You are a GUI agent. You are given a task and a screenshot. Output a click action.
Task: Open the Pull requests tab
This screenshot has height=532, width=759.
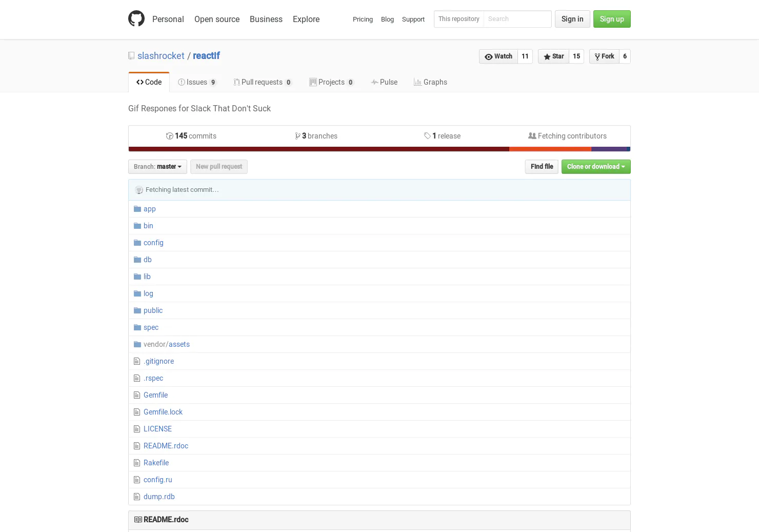coord(263,82)
